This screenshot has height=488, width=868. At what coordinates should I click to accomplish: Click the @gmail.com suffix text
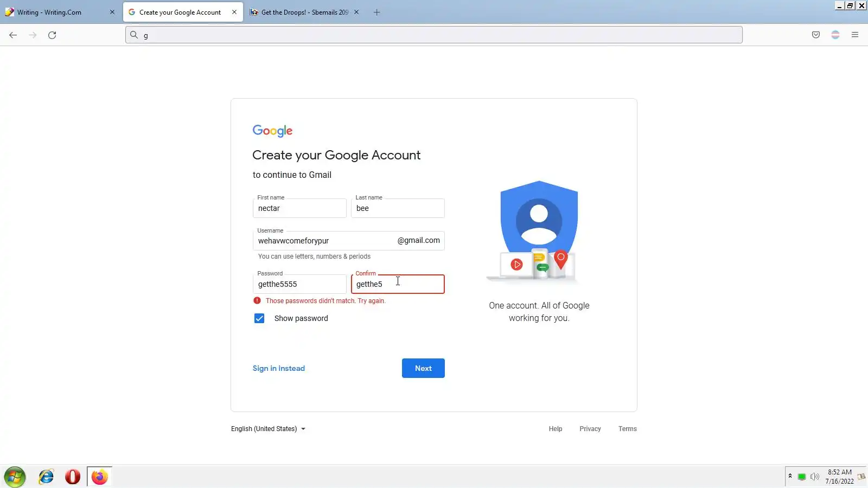click(419, 241)
